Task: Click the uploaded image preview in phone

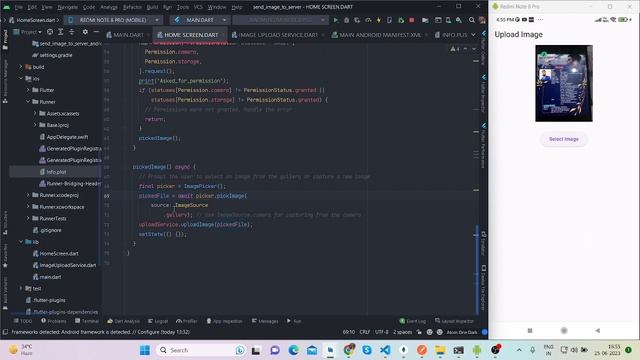Action: coord(564,83)
